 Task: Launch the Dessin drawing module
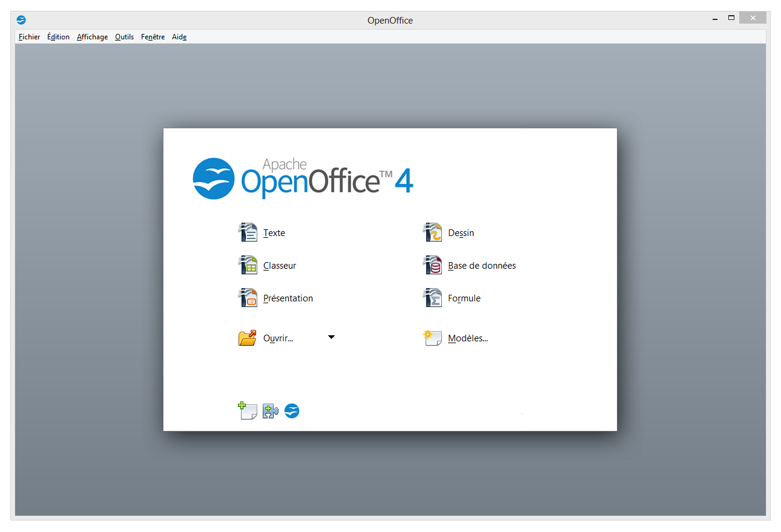[461, 232]
